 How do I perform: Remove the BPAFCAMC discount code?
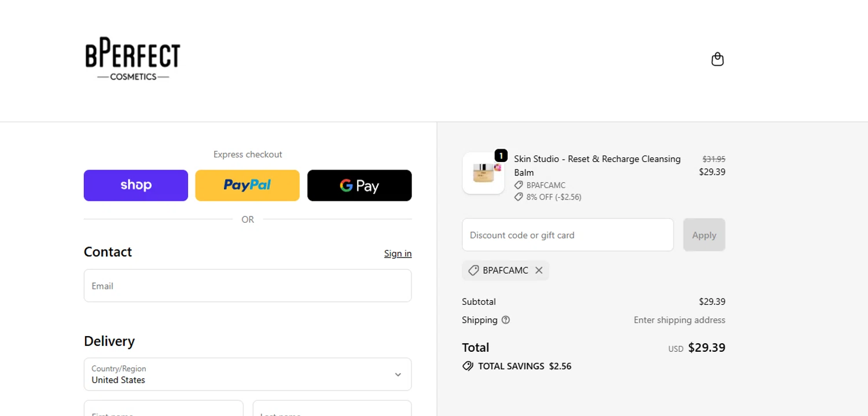(x=539, y=270)
